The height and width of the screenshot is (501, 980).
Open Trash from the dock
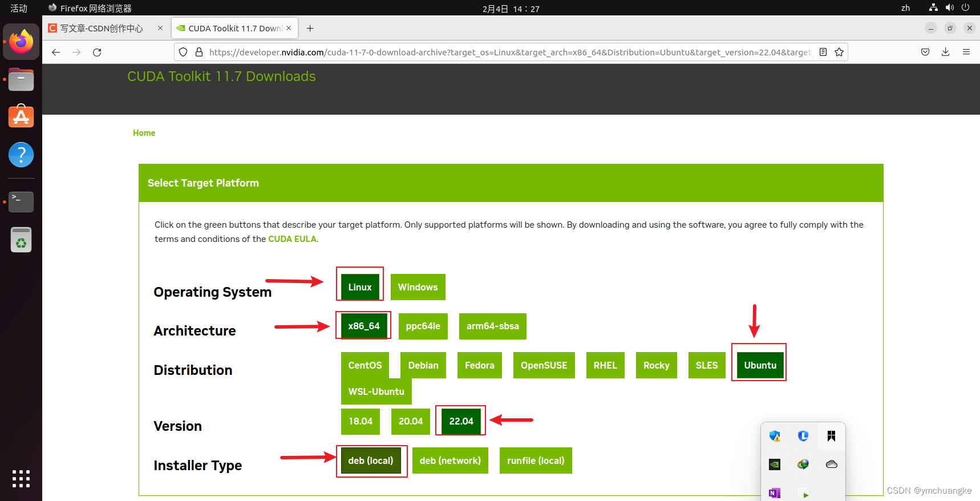click(21, 240)
